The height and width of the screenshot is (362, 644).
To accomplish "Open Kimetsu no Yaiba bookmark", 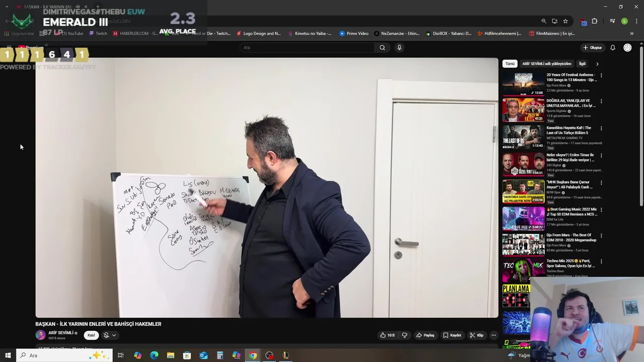I will point(309,34).
